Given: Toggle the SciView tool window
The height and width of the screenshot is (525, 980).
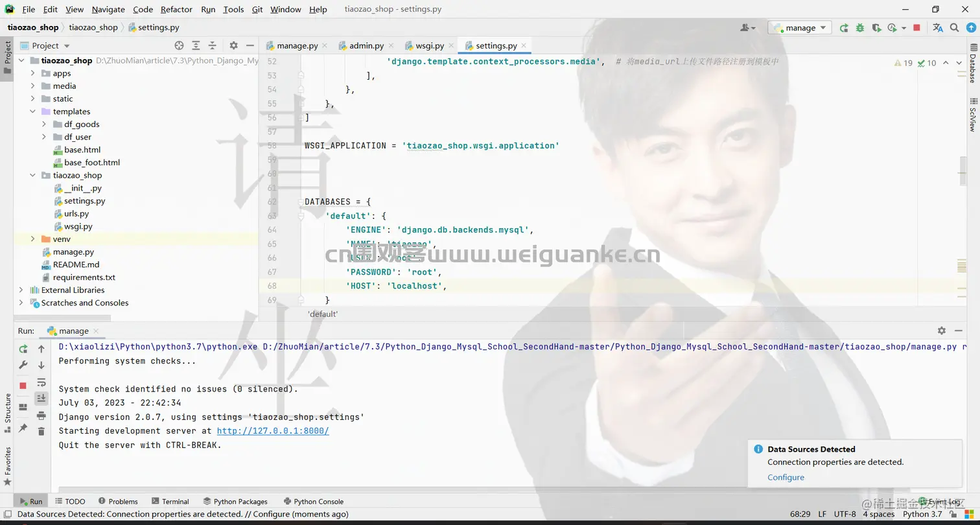Looking at the screenshot, I should tap(973, 115).
